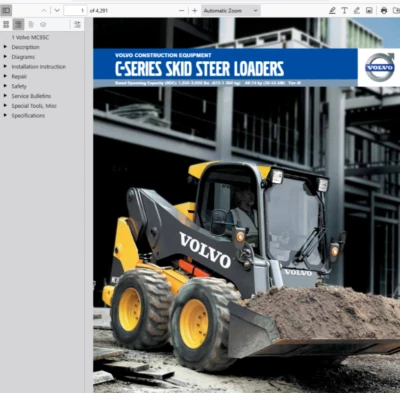Open the Installation Instruction outline link

tap(39, 67)
